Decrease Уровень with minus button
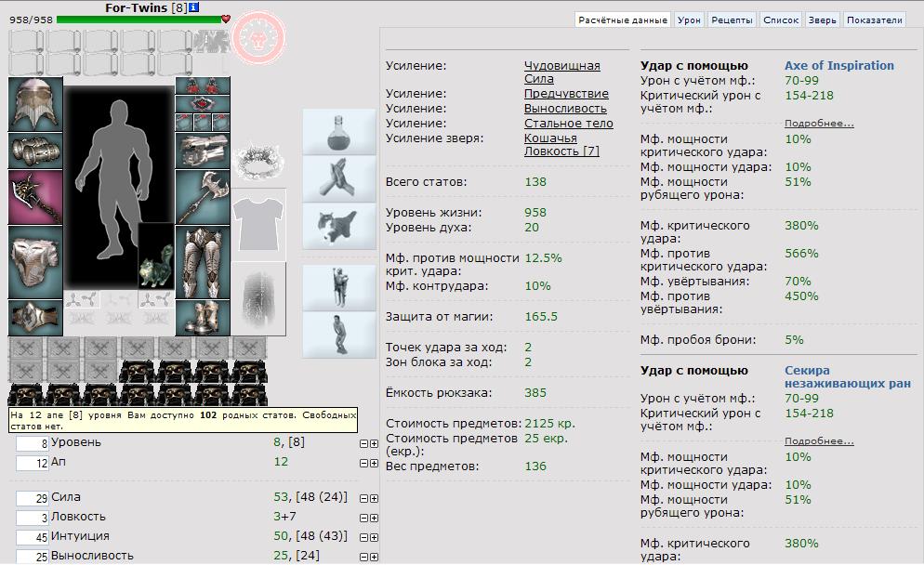The height and width of the screenshot is (565, 924). 363,443
